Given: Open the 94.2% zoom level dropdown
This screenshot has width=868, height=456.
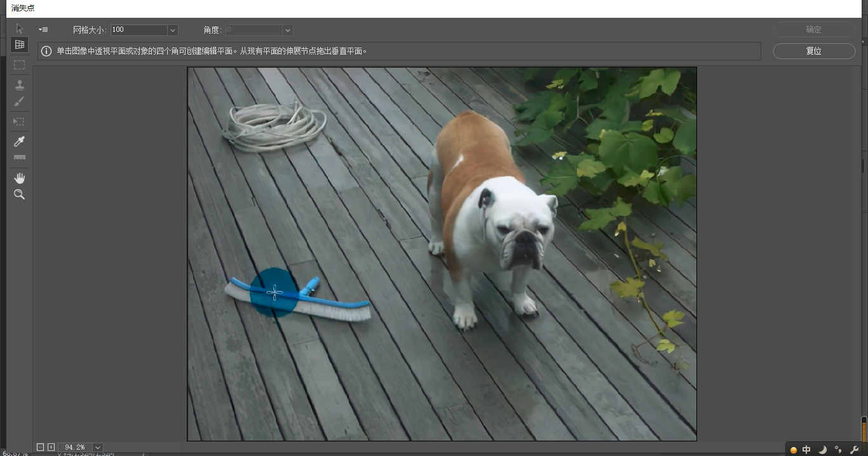Looking at the screenshot, I should [98, 447].
